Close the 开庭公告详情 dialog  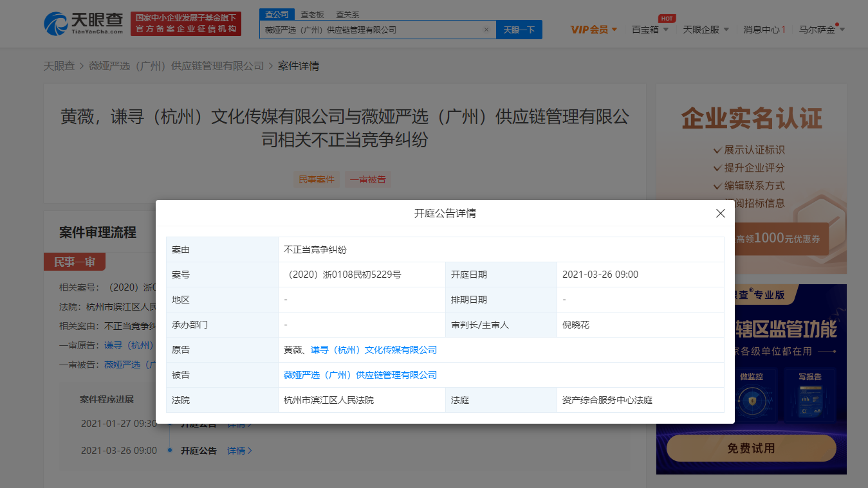point(721,213)
